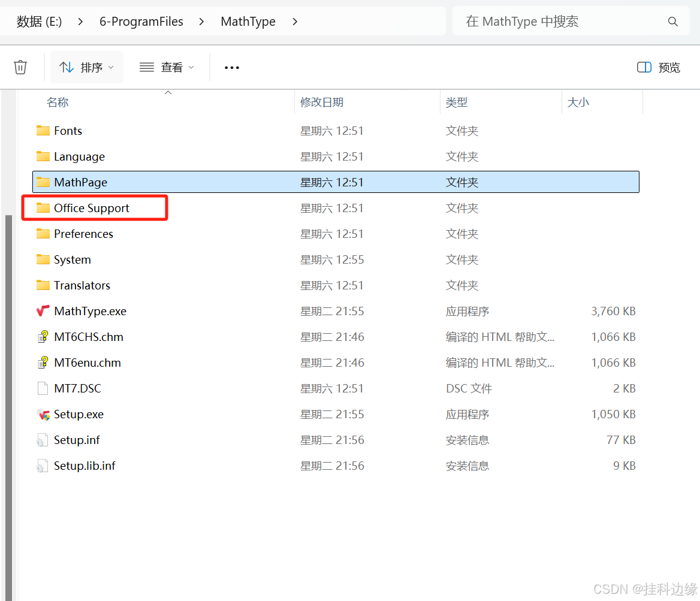Click the delete trash can icon

20,68
